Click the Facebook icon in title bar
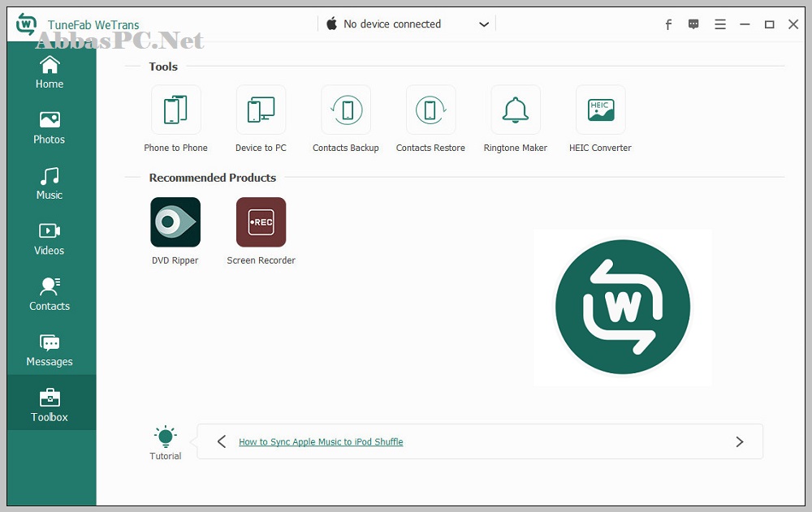The height and width of the screenshot is (512, 812). pos(668,24)
